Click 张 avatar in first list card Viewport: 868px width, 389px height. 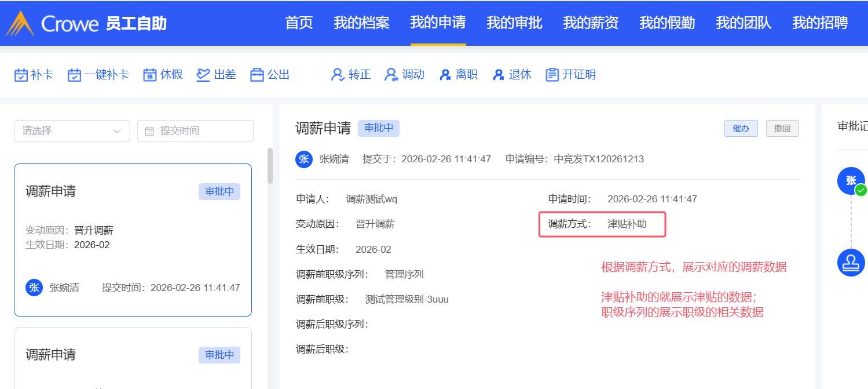[34, 288]
